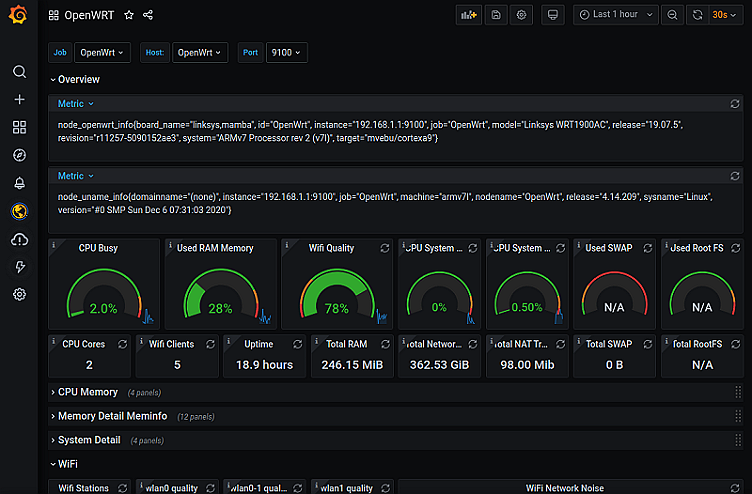Collapse the Overview row
752x494 pixels.
pos(75,80)
